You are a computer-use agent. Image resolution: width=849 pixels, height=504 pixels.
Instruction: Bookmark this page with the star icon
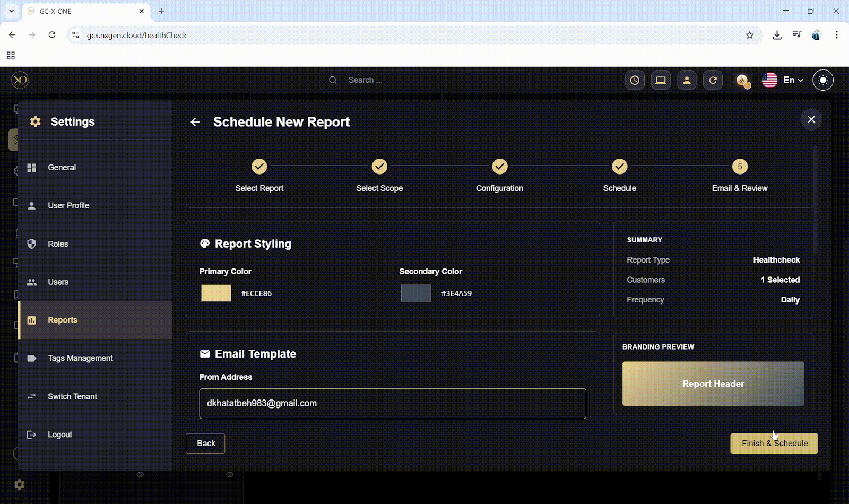749,36
